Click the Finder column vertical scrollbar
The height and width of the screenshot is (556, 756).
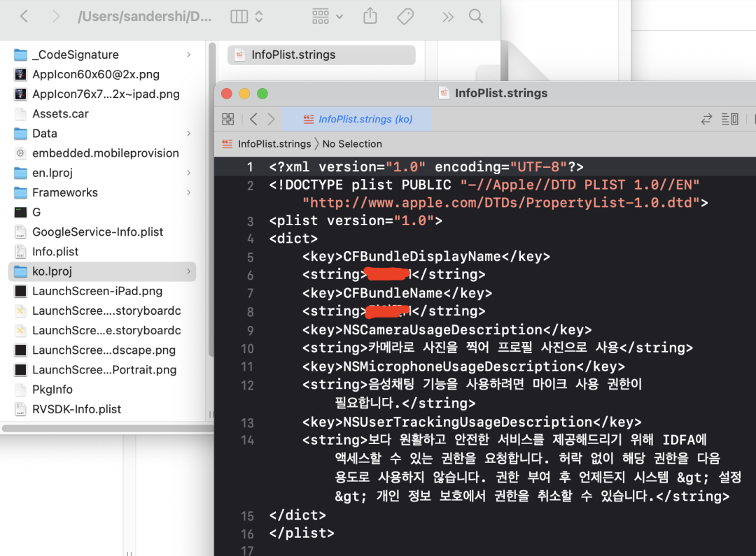pos(211,200)
